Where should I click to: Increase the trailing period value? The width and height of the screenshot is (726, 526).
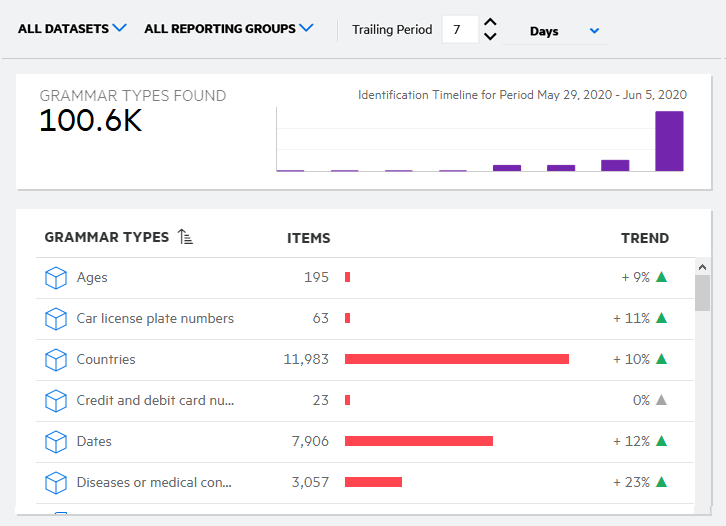pos(490,22)
